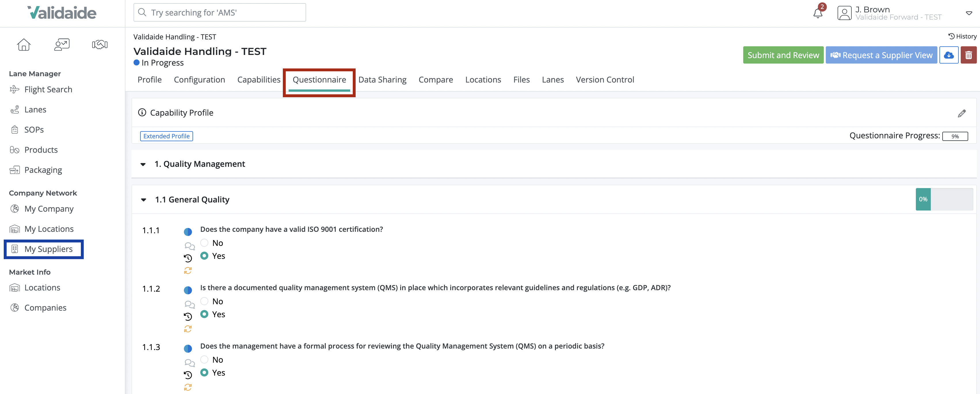Switch to the Profile tab
Viewport: 980px width, 394px height.
(150, 79)
